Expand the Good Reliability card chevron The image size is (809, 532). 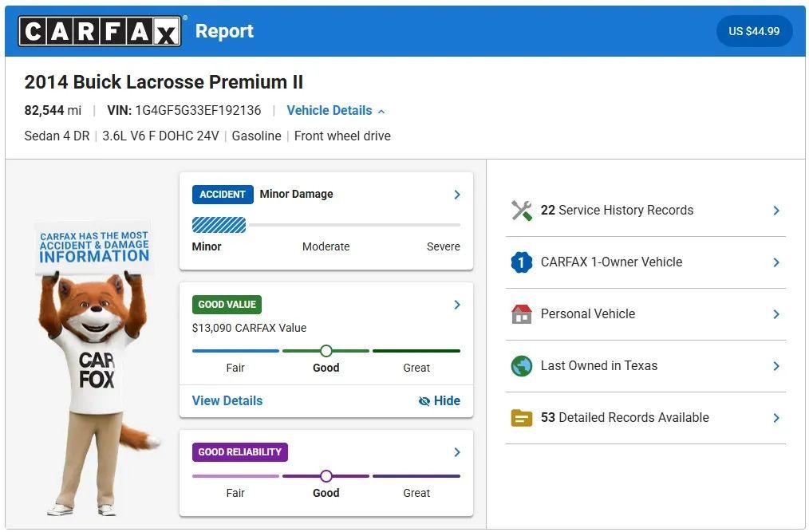[x=457, y=452]
